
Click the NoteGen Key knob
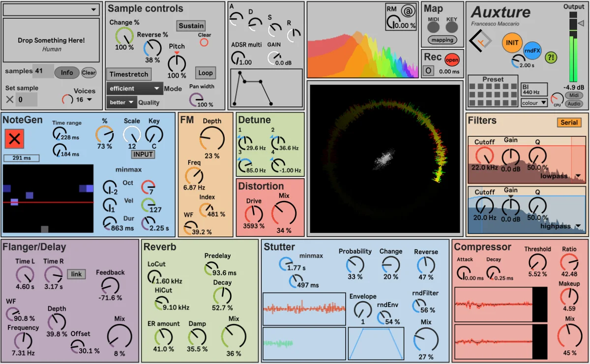(x=154, y=135)
